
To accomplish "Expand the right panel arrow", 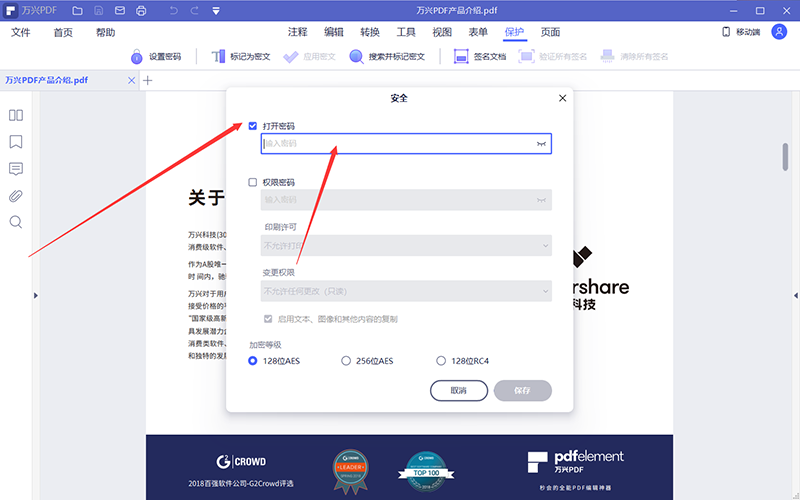I will (x=796, y=295).
